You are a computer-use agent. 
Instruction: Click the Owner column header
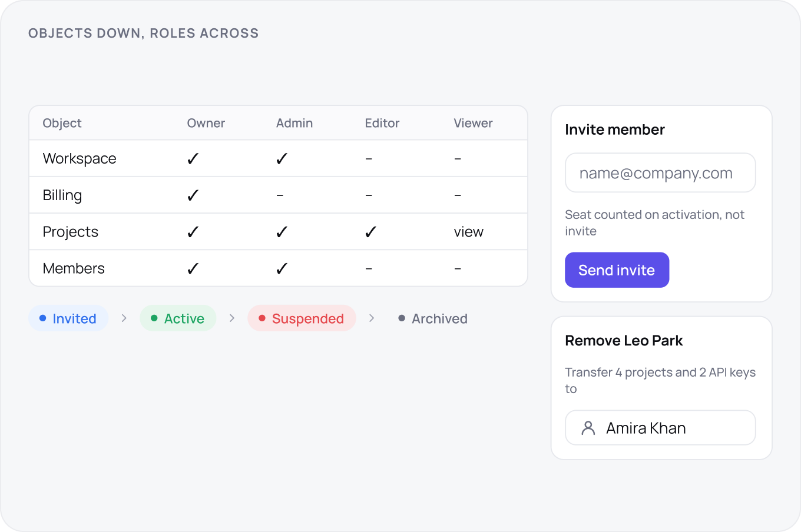click(206, 123)
